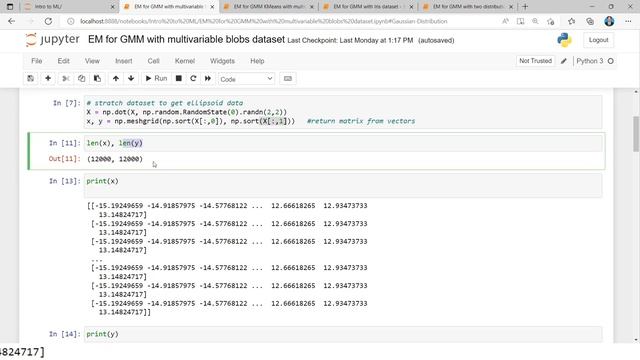Image resolution: width=640 pixels, height=360 pixels.
Task: Insert cell below with plus icon
Action: point(48,78)
